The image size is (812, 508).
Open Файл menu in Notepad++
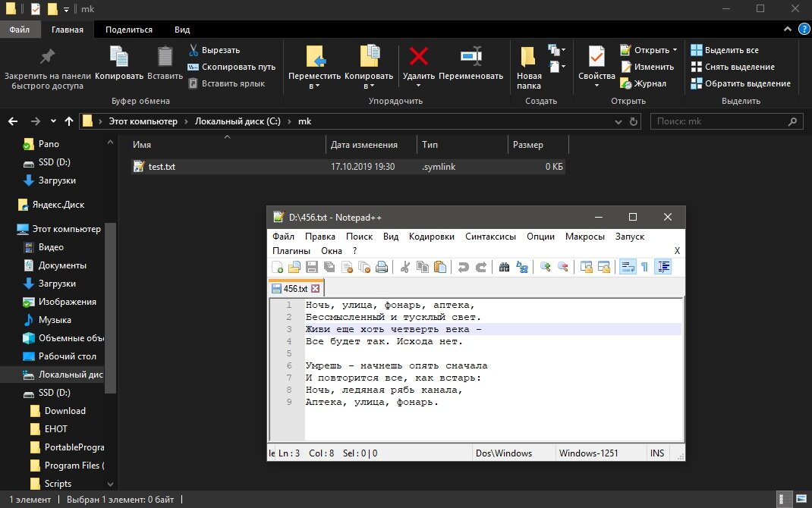click(x=283, y=237)
